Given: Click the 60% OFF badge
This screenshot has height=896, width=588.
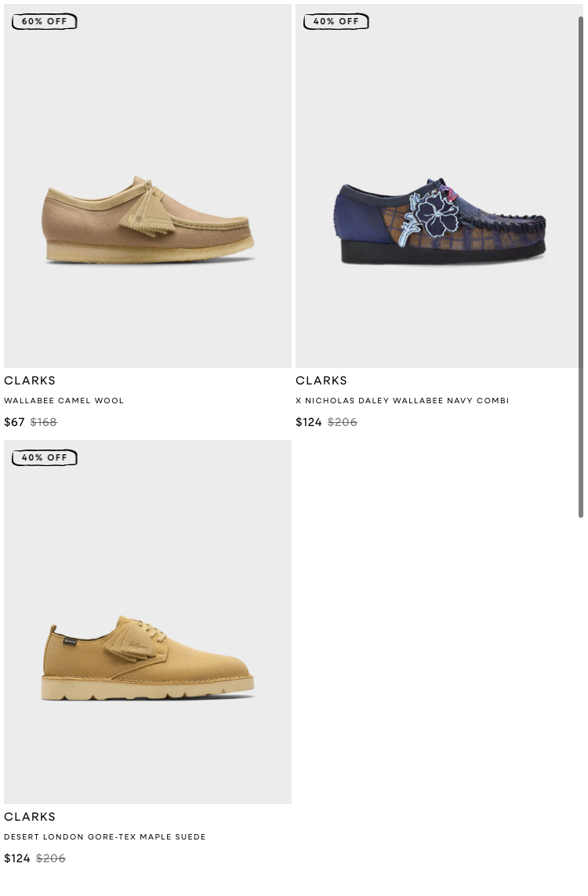Looking at the screenshot, I should 45,22.
